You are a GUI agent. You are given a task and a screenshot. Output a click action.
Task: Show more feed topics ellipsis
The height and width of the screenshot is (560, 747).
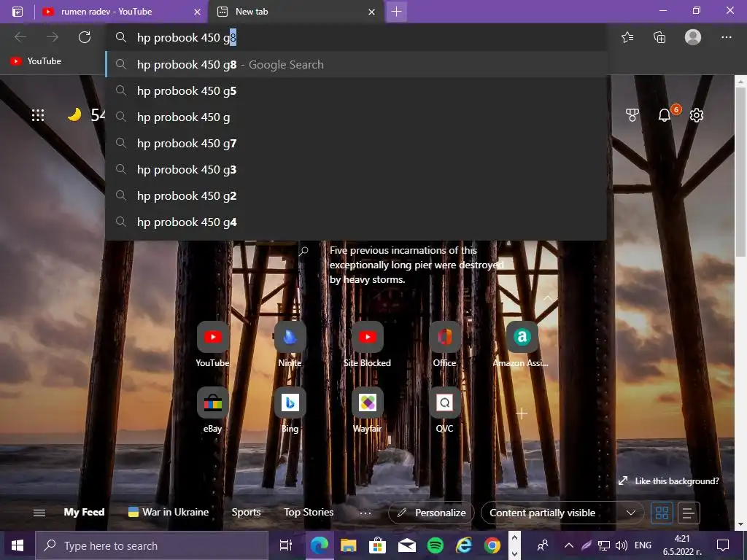pyautogui.click(x=365, y=513)
